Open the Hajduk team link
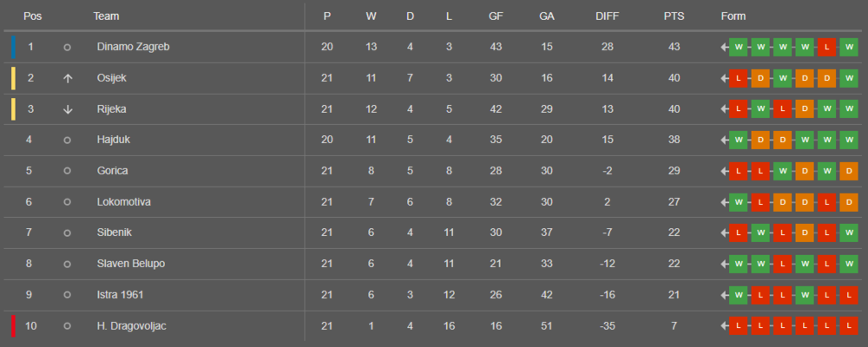This screenshot has width=868, height=347. click(115, 140)
